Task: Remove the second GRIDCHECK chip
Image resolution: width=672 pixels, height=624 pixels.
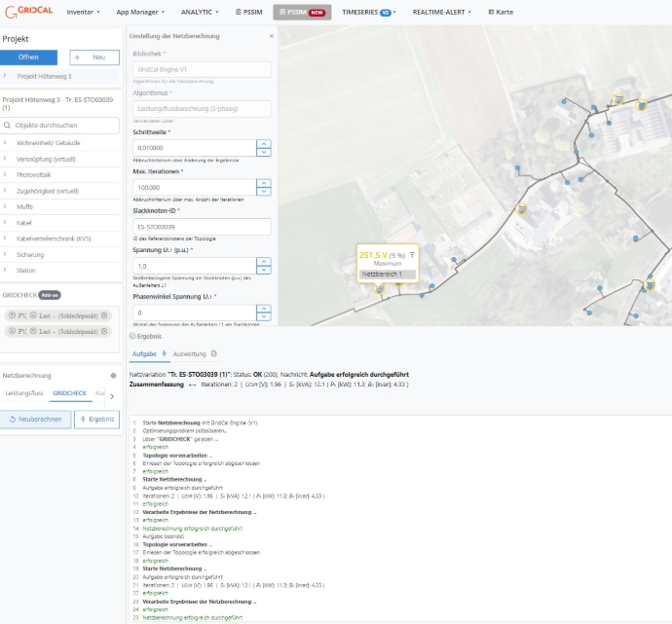Action: [x=105, y=331]
